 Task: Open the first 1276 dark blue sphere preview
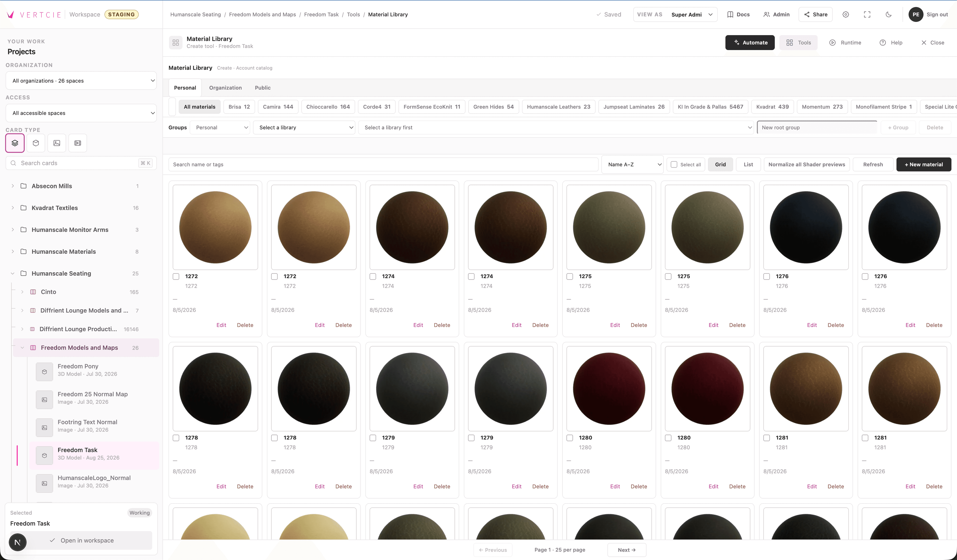tap(806, 227)
